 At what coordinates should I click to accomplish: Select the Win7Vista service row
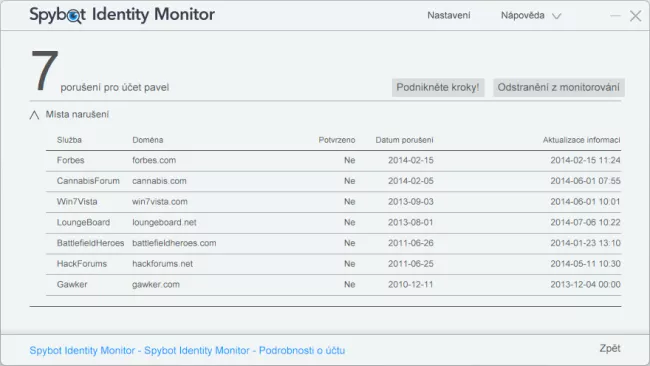tap(333, 202)
